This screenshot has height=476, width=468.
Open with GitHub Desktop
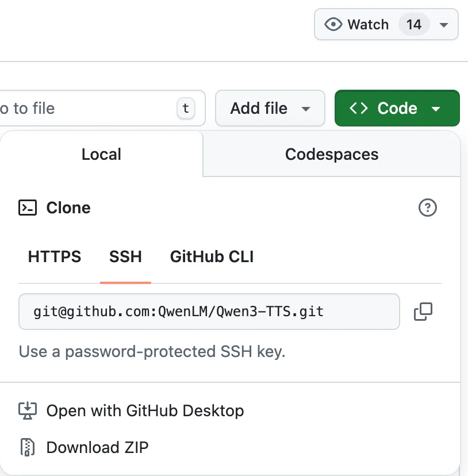(131, 410)
